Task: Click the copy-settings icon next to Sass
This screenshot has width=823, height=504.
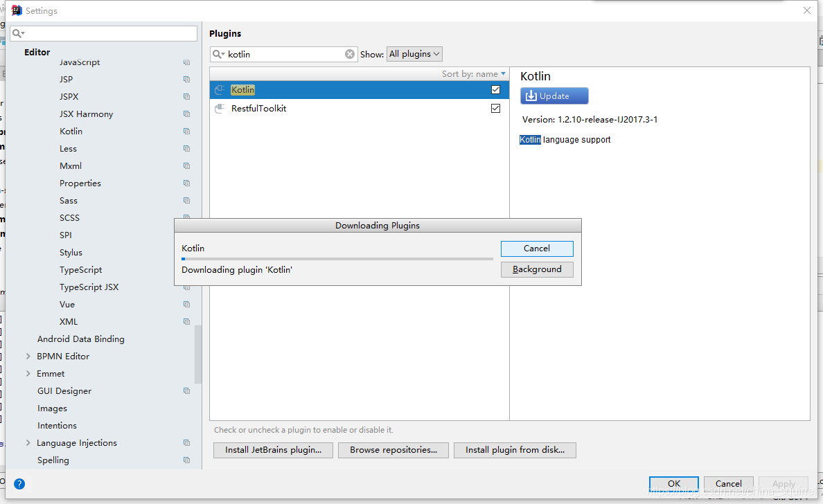Action: pos(186,200)
